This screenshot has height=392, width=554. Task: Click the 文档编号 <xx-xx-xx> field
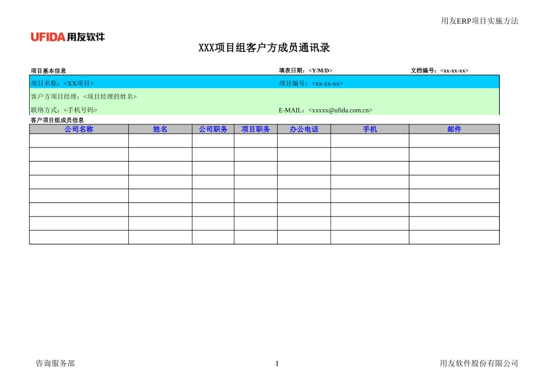point(440,71)
